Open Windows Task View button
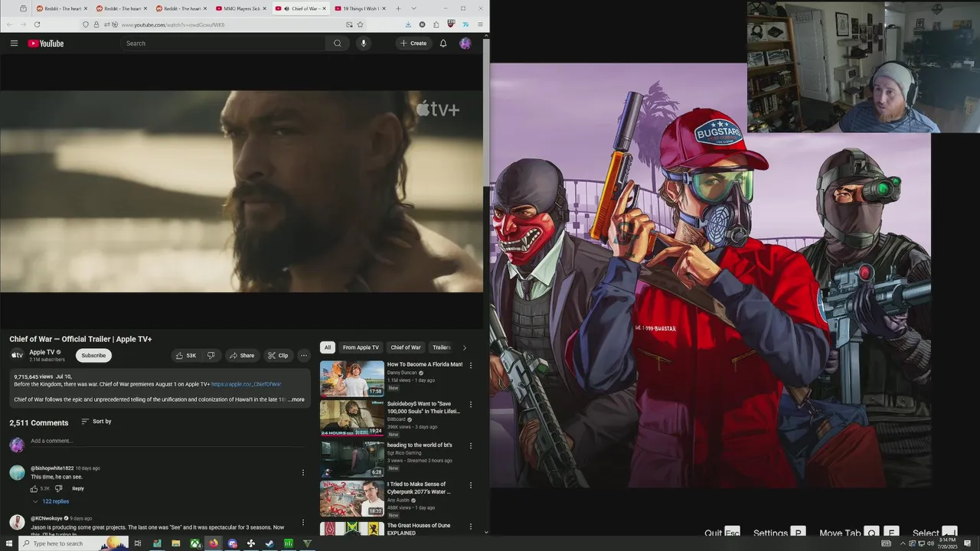980x551 pixels. coord(138,543)
